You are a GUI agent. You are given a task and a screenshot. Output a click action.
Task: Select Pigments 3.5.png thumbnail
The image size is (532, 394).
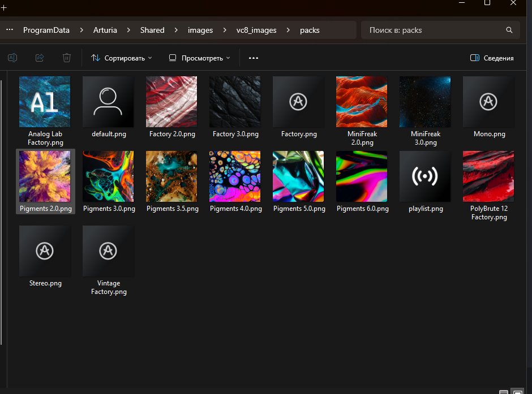point(171,176)
